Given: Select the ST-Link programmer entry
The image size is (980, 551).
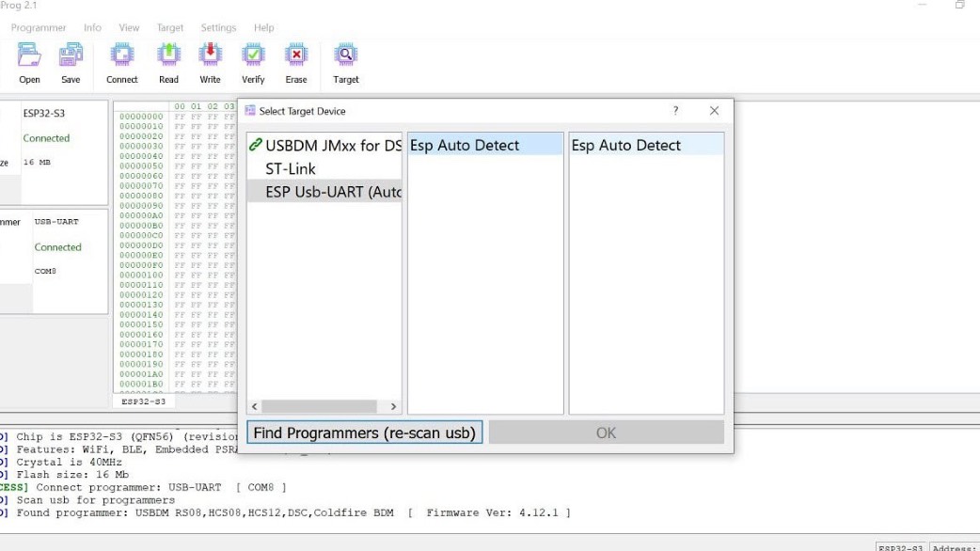Looking at the screenshot, I should 324,168.
